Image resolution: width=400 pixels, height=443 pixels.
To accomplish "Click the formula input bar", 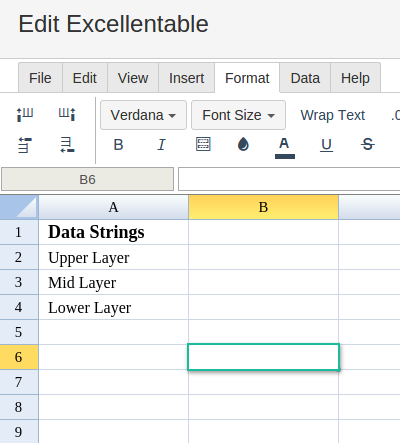I will coord(289,179).
